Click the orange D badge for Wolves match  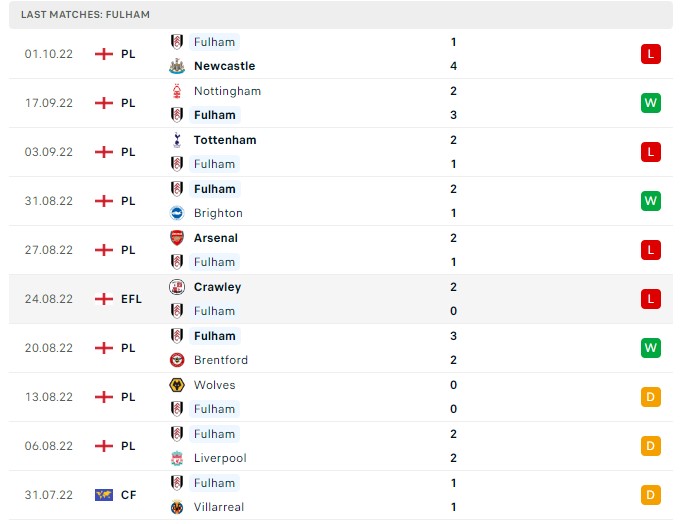(x=651, y=397)
